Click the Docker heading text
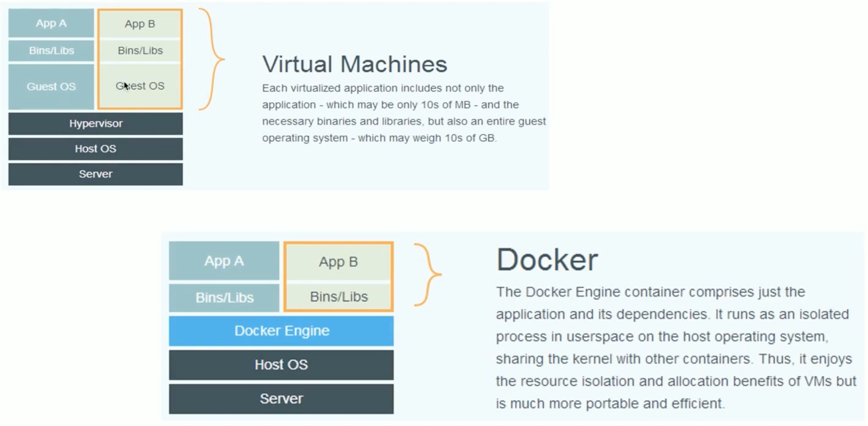The width and height of the screenshot is (868, 426). pyautogui.click(x=547, y=260)
